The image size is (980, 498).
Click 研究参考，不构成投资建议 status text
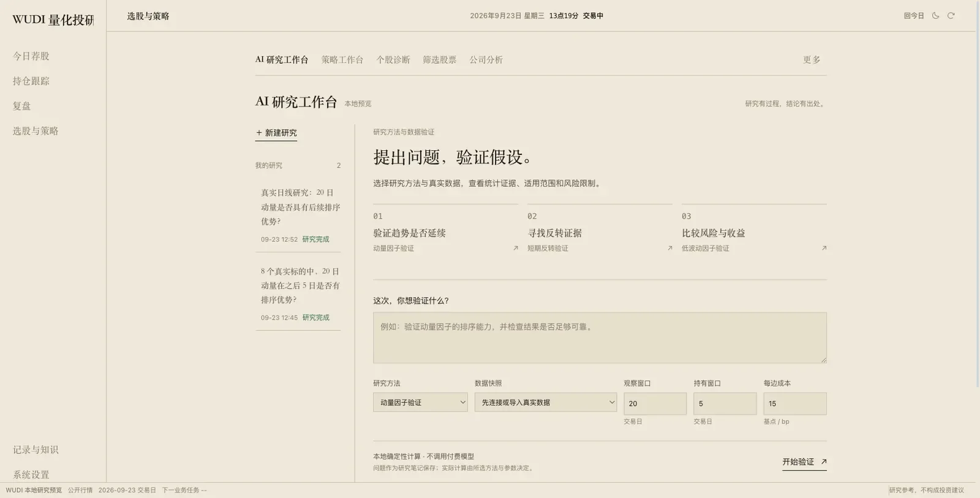(926, 490)
